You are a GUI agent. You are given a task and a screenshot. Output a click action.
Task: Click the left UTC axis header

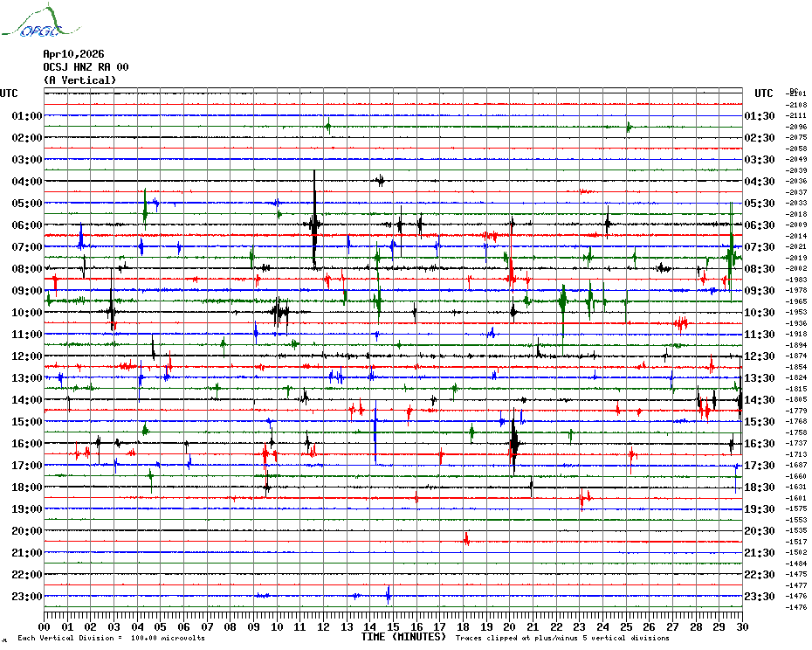tap(9, 93)
